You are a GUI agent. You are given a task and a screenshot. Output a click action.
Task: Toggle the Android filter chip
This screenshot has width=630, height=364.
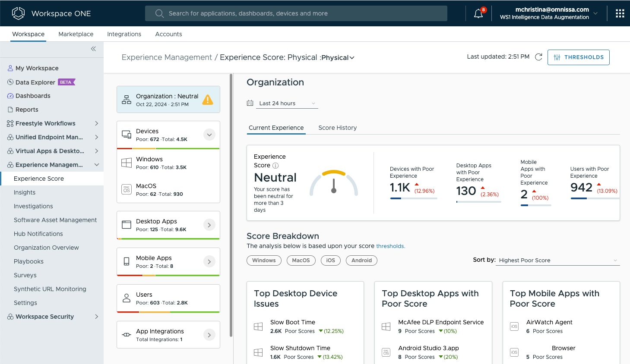tap(361, 260)
